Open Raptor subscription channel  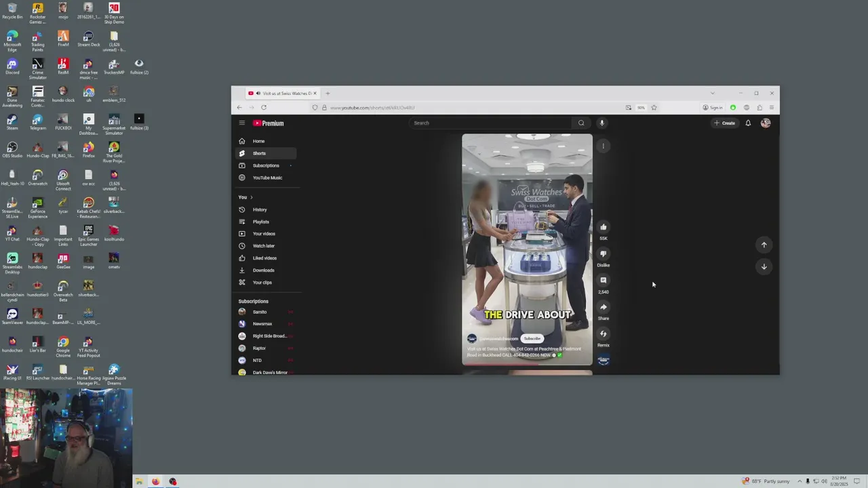click(266, 348)
